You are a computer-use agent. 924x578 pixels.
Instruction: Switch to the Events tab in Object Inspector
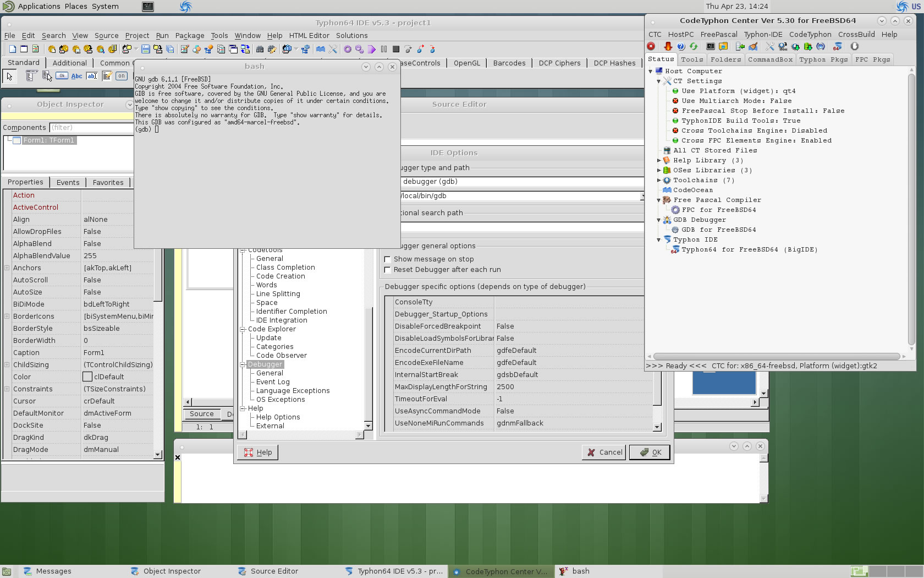pyautogui.click(x=68, y=182)
